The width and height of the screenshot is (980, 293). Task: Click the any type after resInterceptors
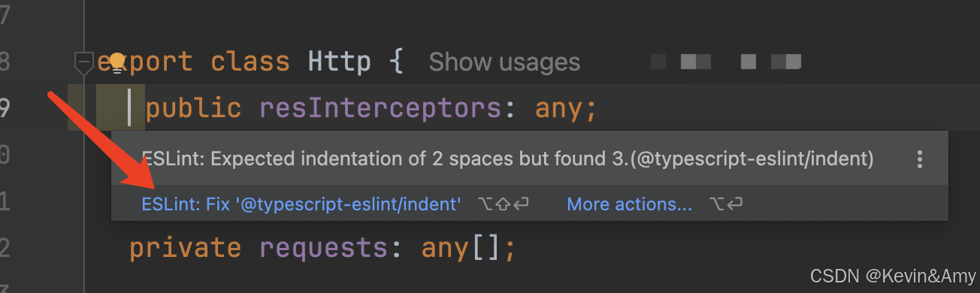558,110
